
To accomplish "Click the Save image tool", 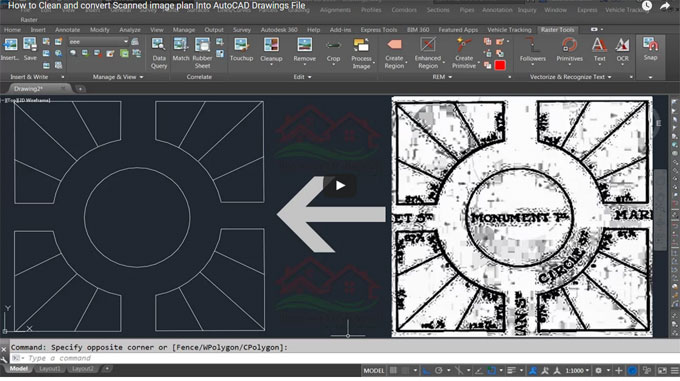I will (x=30, y=49).
